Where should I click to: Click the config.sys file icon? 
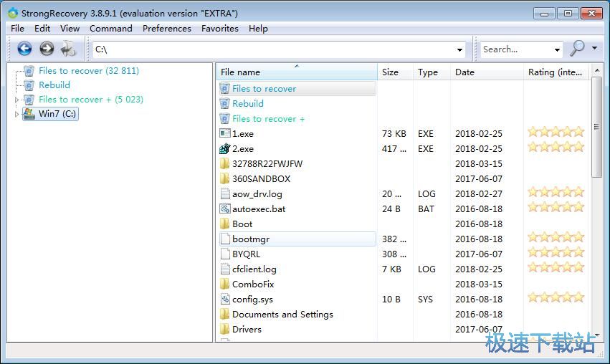coord(225,300)
